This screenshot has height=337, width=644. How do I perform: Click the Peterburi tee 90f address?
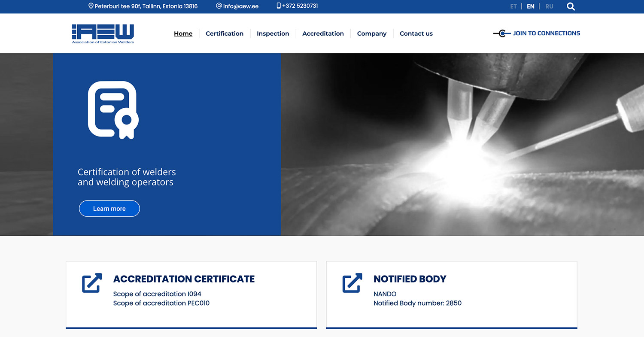(146, 6)
